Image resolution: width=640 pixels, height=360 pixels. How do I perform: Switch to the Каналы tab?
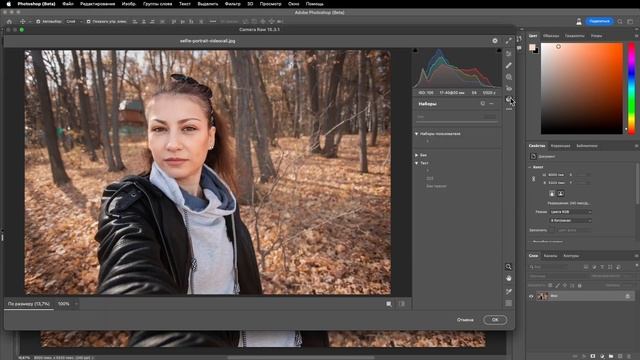550,256
